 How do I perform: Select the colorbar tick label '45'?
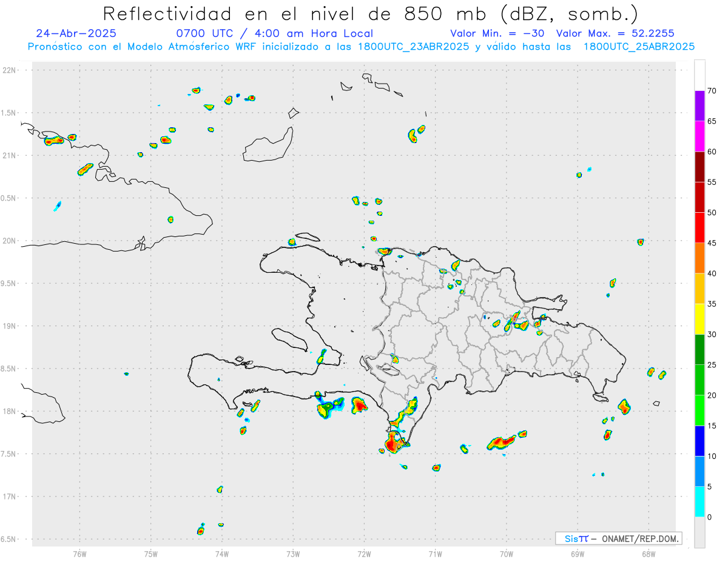pos(712,243)
